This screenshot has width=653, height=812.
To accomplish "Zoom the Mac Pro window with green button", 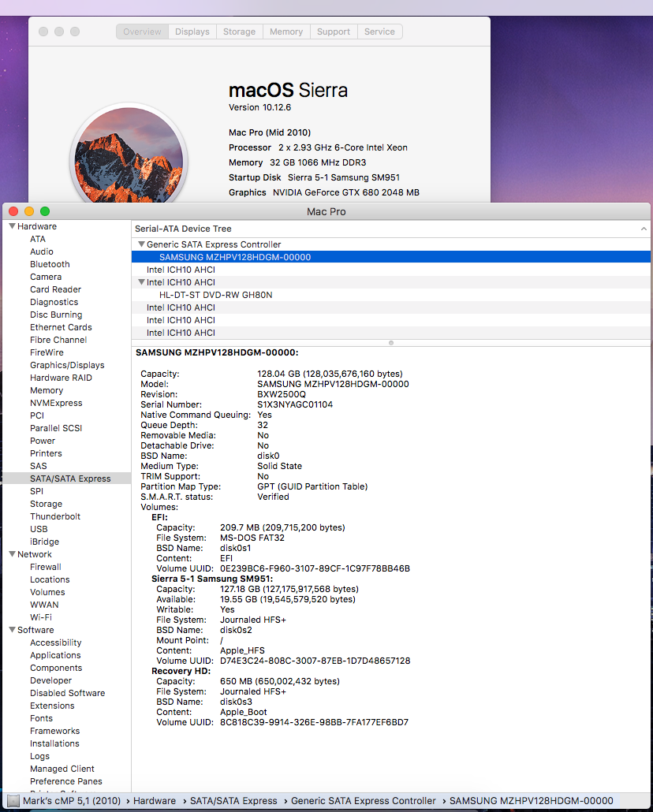I will (45, 211).
